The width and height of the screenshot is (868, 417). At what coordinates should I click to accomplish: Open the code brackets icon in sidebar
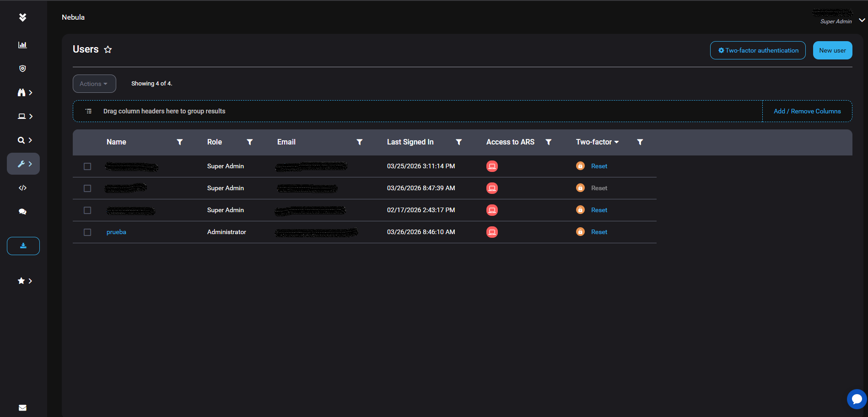[x=22, y=188]
